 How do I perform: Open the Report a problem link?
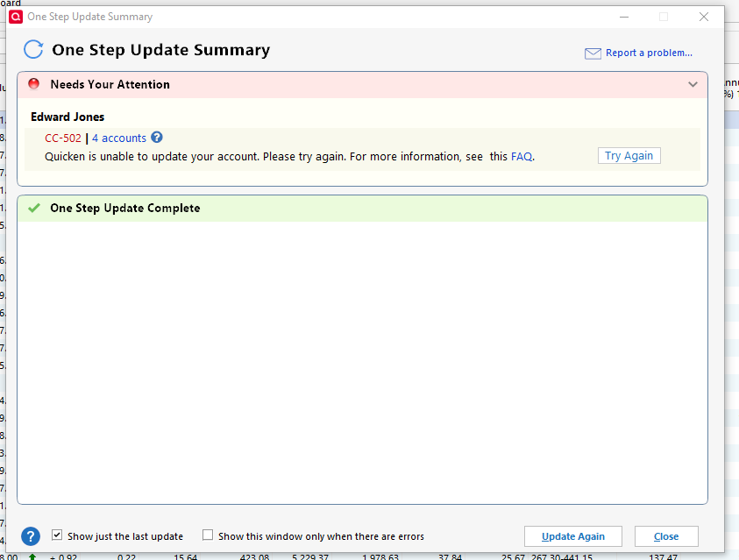pos(649,53)
